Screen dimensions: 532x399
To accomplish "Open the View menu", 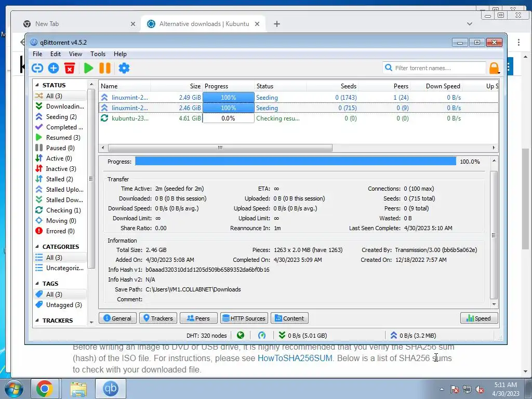I will coord(75,54).
